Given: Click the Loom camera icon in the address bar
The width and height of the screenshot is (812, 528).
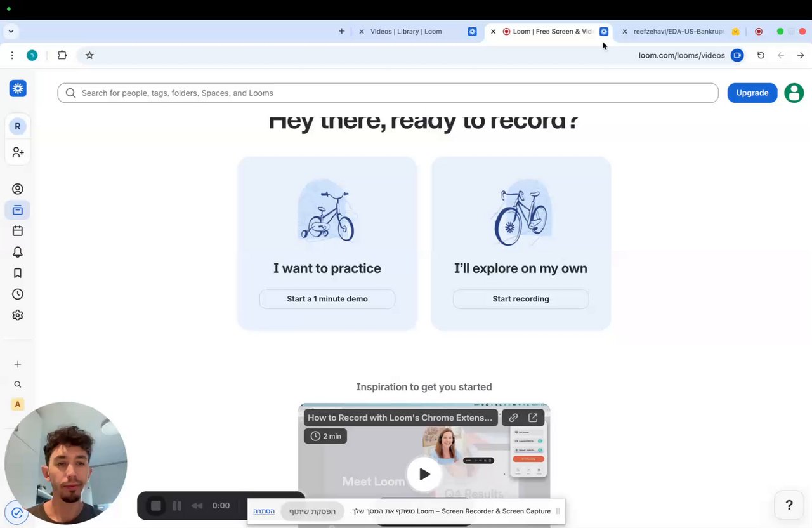Looking at the screenshot, I should [x=737, y=55].
